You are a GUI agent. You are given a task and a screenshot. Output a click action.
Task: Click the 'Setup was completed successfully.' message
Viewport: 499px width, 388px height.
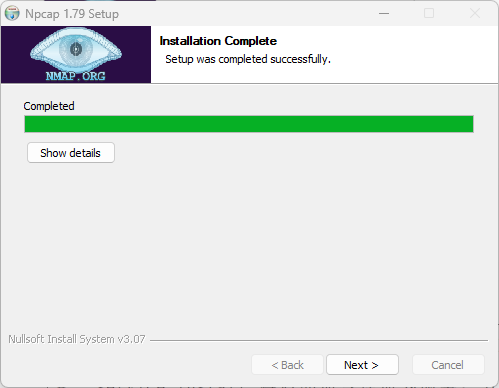point(248,59)
